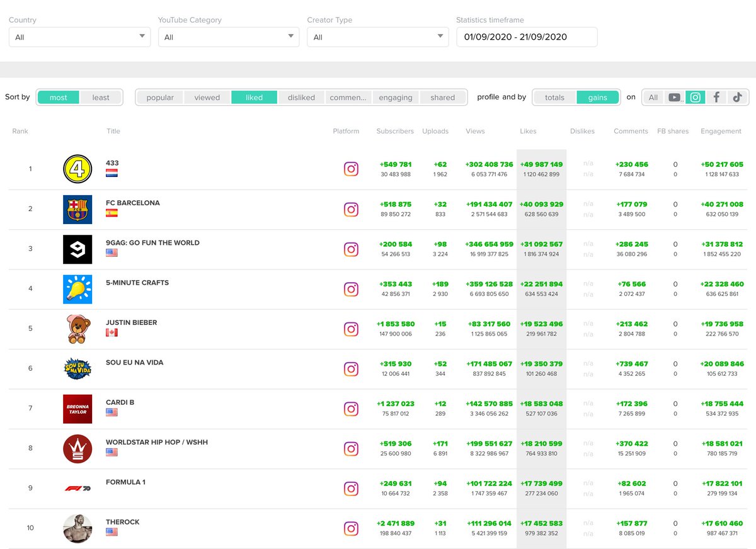756x549 pixels.
Task: Sort by popular metric
Action: point(160,98)
